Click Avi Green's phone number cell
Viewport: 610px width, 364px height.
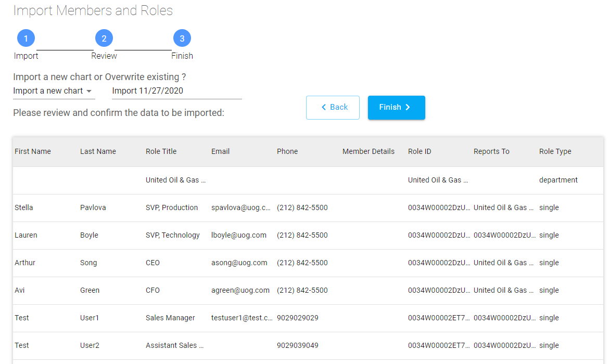click(x=302, y=290)
